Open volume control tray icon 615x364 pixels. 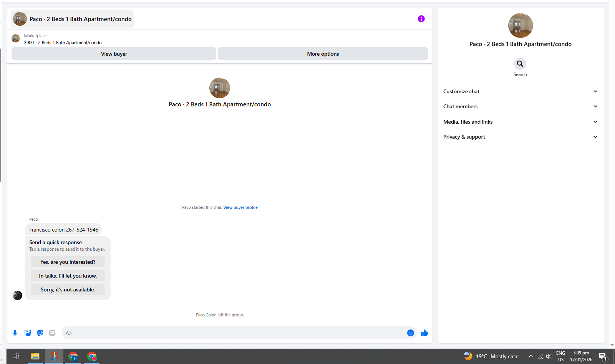click(x=549, y=356)
